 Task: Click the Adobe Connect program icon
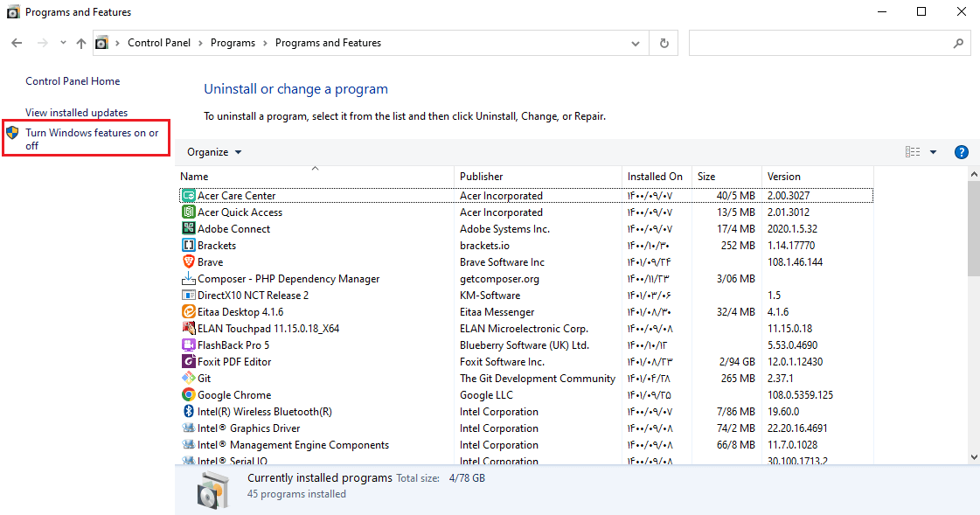[188, 229]
